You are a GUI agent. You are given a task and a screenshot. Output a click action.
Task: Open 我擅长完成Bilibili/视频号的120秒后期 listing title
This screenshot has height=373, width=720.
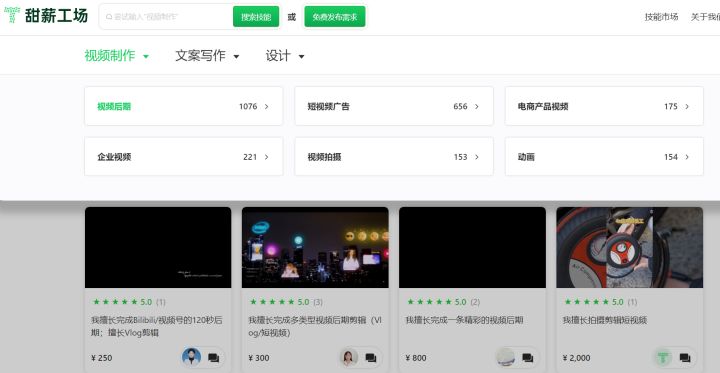[157, 326]
